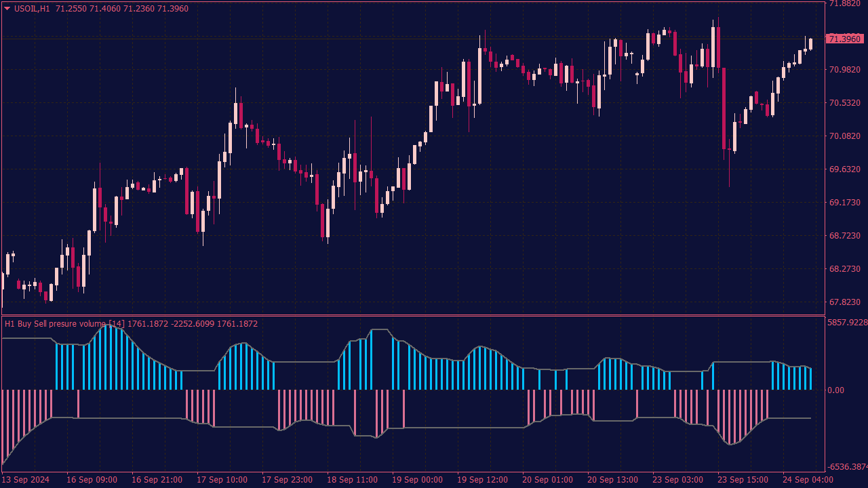Click the 69.1730 price axis label
This screenshot has height=488, width=868.
(x=844, y=203)
